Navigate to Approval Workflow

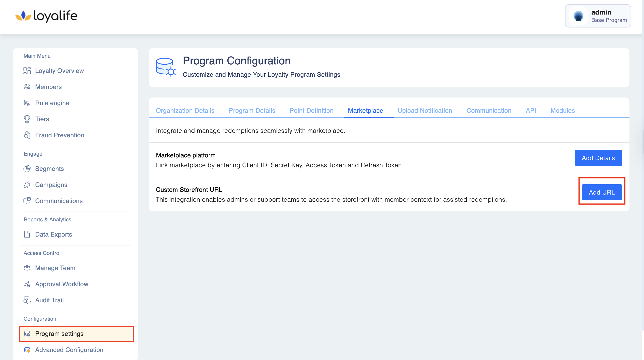click(x=61, y=284)
